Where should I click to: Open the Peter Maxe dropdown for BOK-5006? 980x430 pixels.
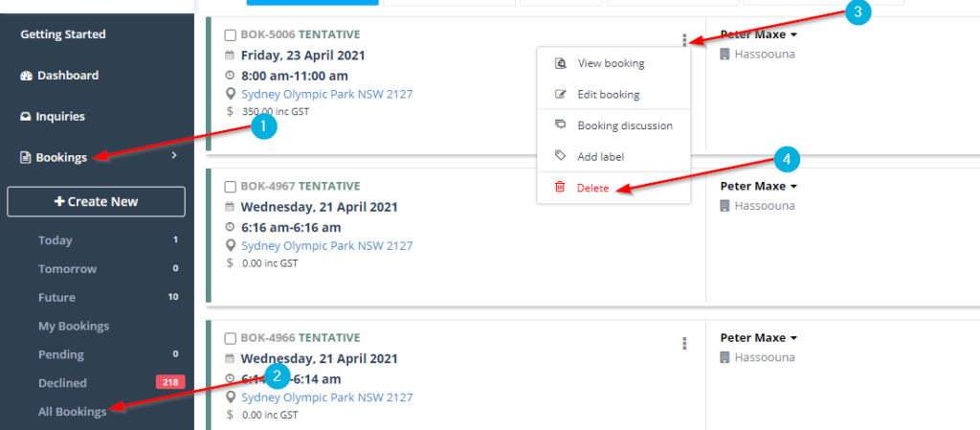tap(759, 34)
